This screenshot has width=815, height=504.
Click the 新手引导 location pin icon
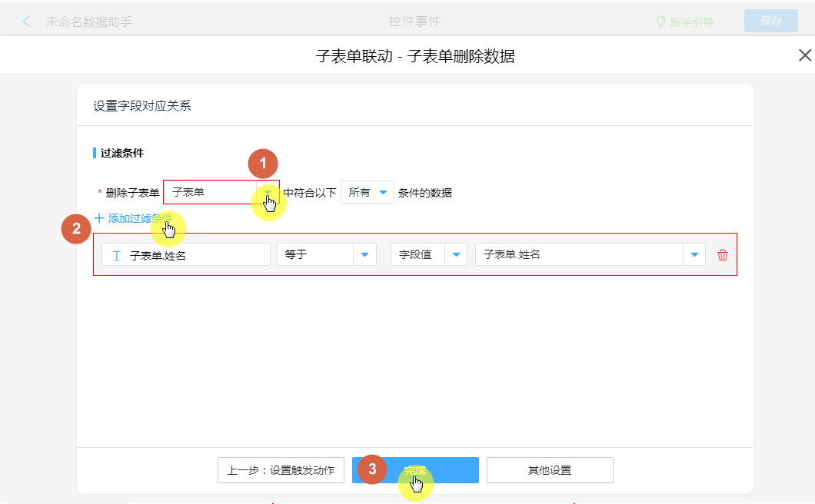(x=660, y=22)
